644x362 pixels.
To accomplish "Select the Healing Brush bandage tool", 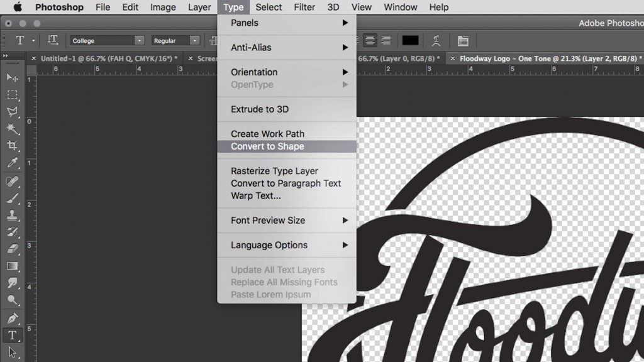I will 13,181.
